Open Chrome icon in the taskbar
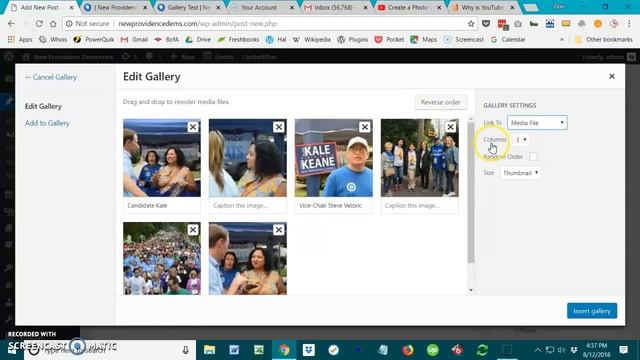The image size is (640, 360). tap(284, 350)
